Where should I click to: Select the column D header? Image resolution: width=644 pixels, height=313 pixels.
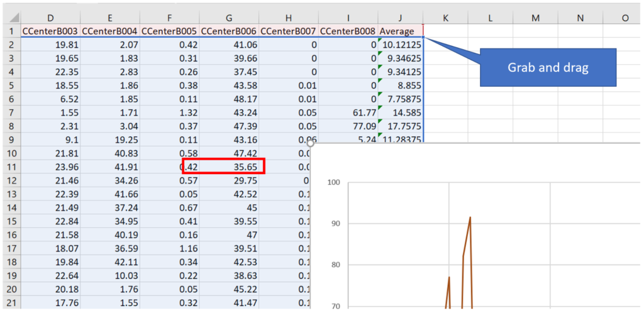coord(50,18)
